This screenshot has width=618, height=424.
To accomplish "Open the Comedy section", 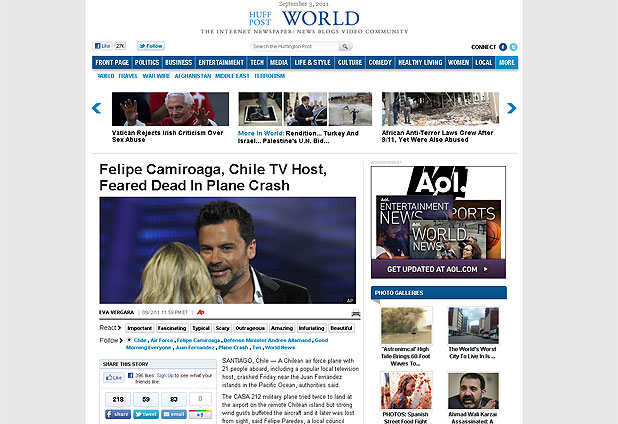I will [380, 63].
